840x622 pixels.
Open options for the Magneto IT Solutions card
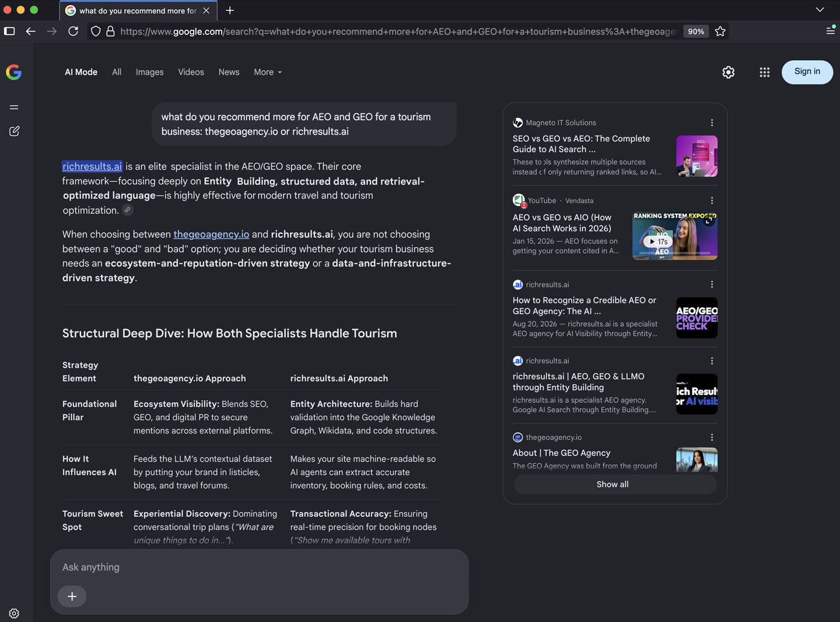[712, 123]
